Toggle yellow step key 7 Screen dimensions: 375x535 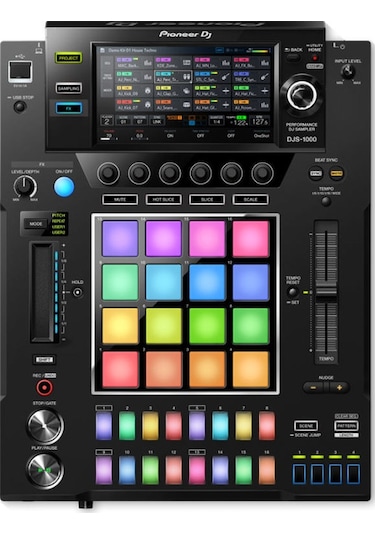[243, 426]
